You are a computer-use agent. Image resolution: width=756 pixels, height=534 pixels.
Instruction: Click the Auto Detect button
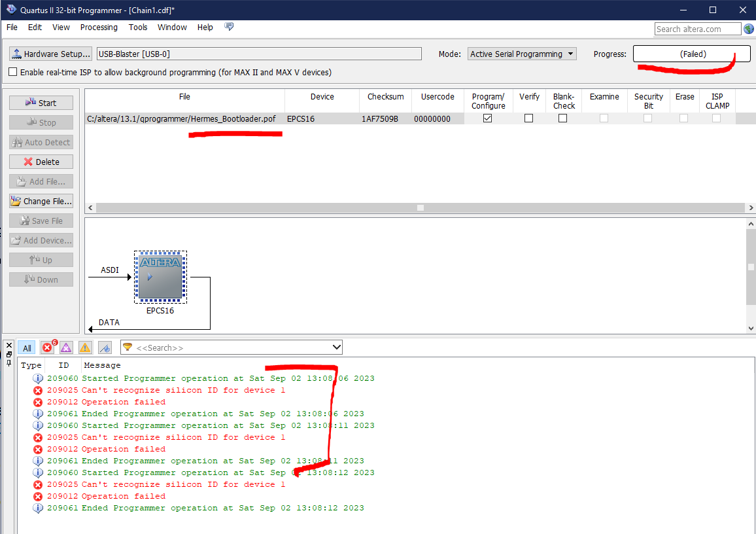click(x=41, y=142)
